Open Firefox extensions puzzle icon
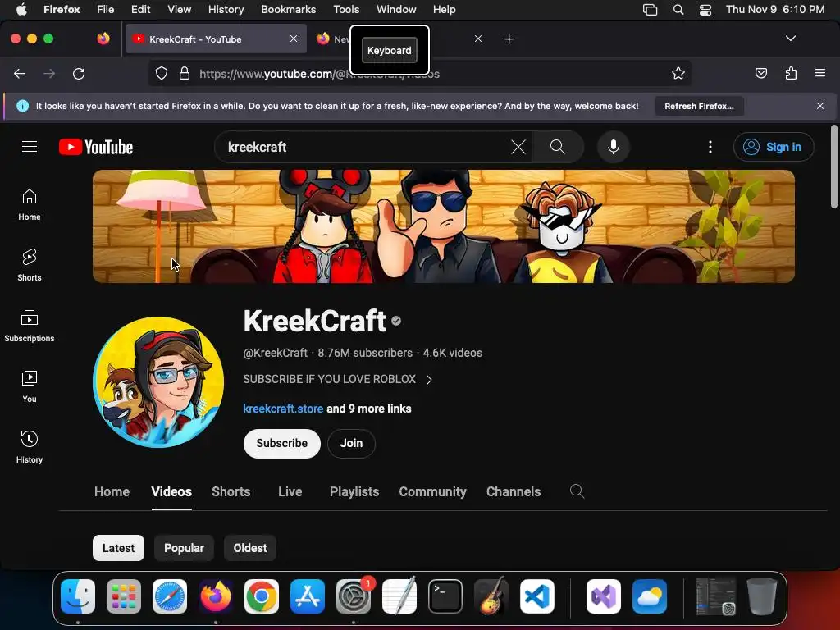This screenshot has width=840, height=630. pyautogui.click(x=791, y=73)
